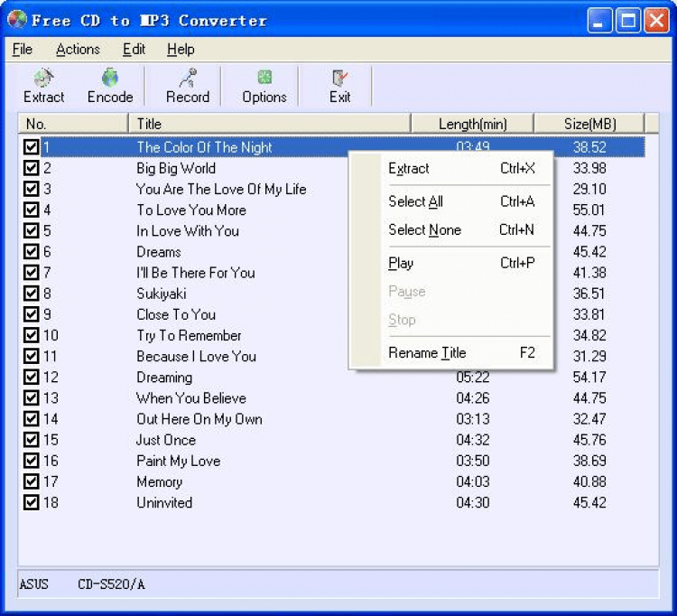Image resolution: width=677 pixels, height=616 pixels.
Task: Uncheck track 2 Big Big World checkbox
Action: click(32, 168)
